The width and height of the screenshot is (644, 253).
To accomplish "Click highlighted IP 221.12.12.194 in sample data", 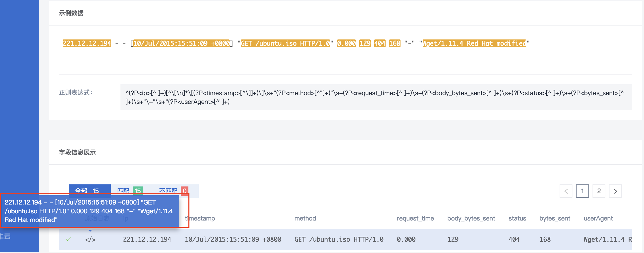I will tap(87, 43).
